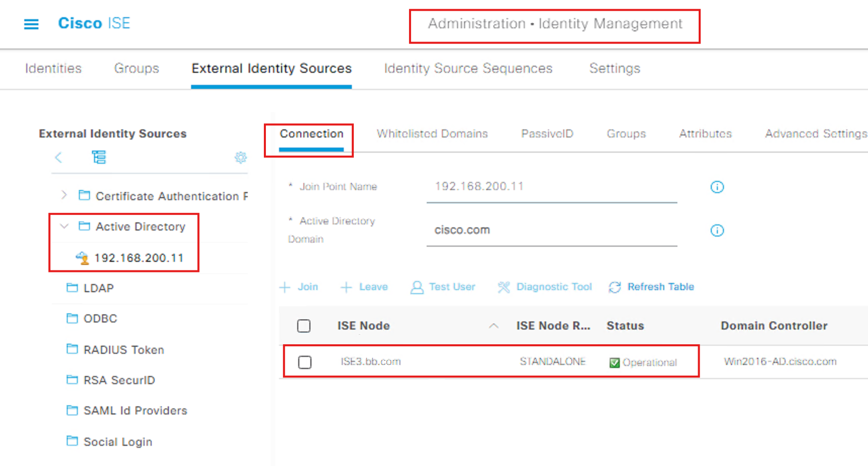Collapse the Active Directory folder
The height and width of the screenshot is (466, 868).
tap(64, 226)
